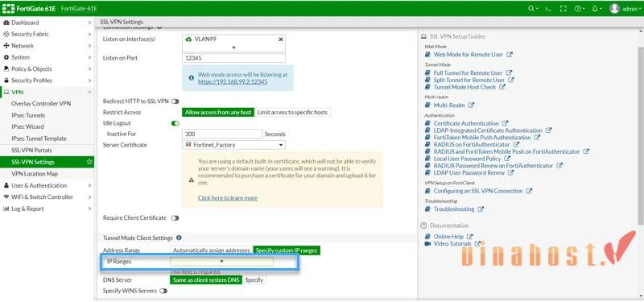
Task: Open the CLI console icon
Action: pos(548,9)
